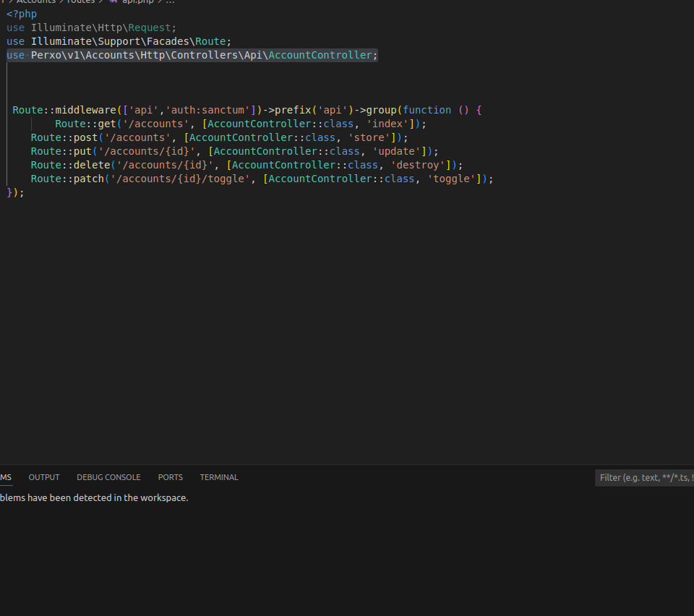
Task: Click the api.php breadcrumb item
Action: point(137,1)
